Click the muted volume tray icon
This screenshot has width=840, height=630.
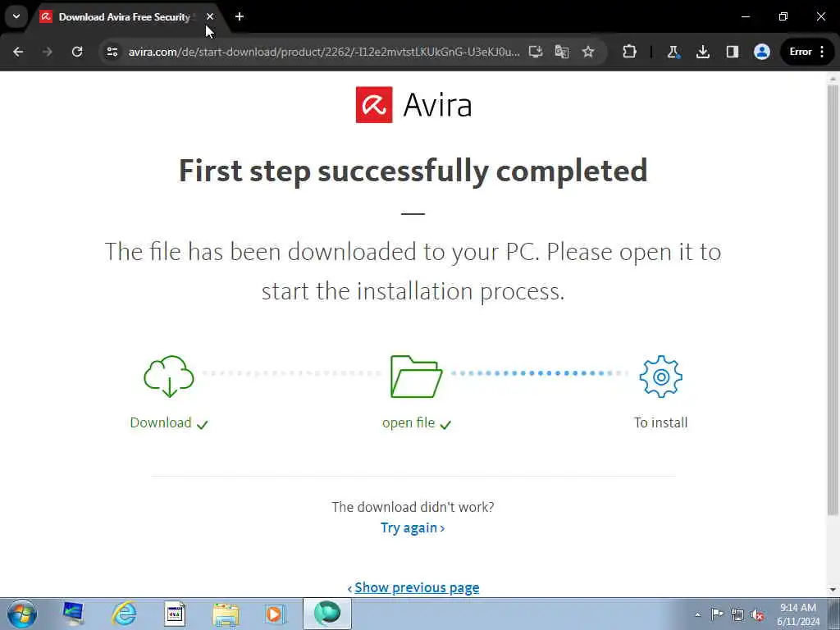[758, 614]
